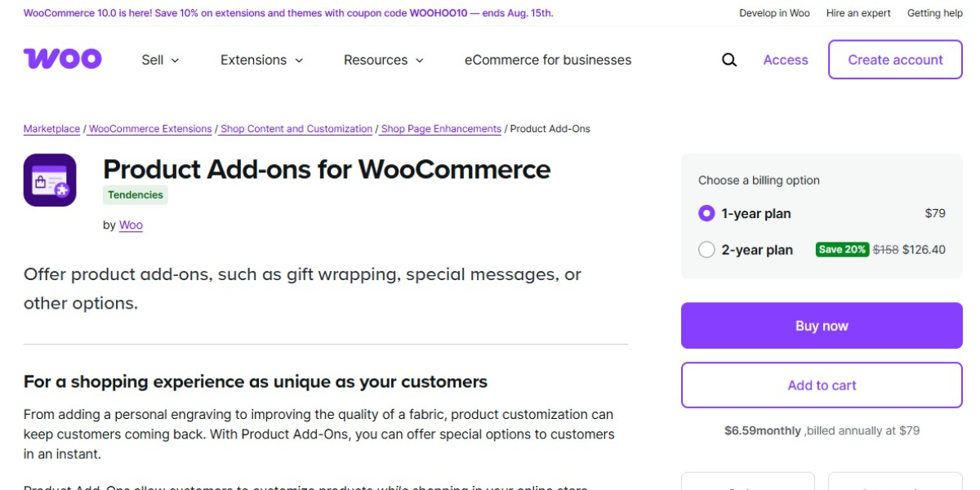
Task: Click the Buy now button
Action: (822, 326)
